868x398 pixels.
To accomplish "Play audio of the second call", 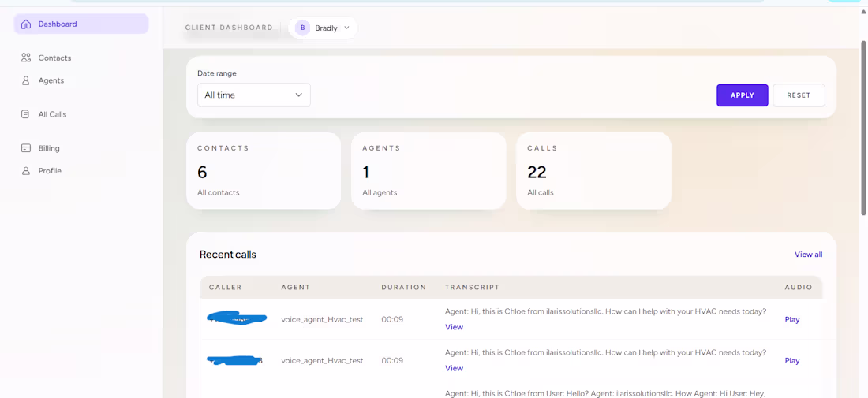I will pyautogui.click(x=792, y=360).
